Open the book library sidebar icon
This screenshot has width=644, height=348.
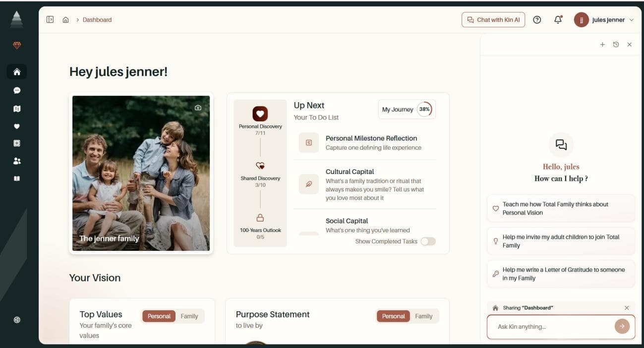pos(17,178)
